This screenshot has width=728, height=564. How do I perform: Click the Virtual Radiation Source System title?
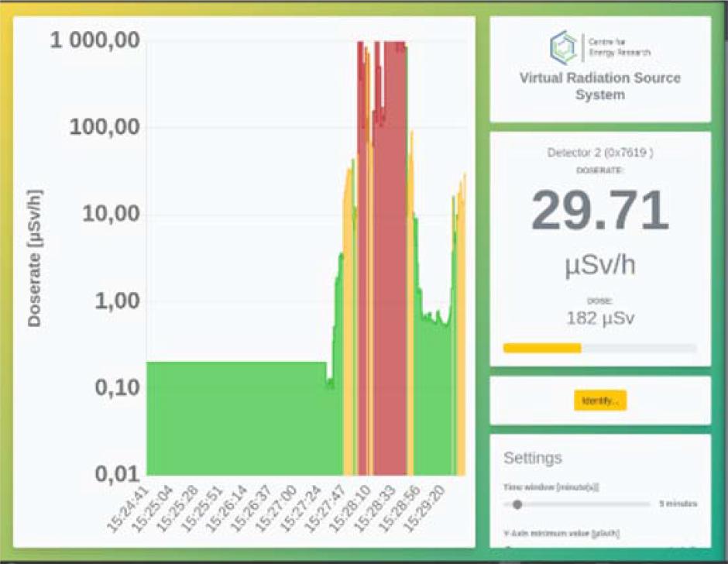[x=600, y=86]
